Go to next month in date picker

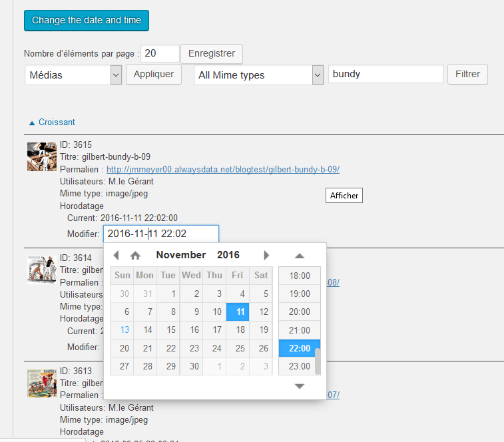point(266,255)
